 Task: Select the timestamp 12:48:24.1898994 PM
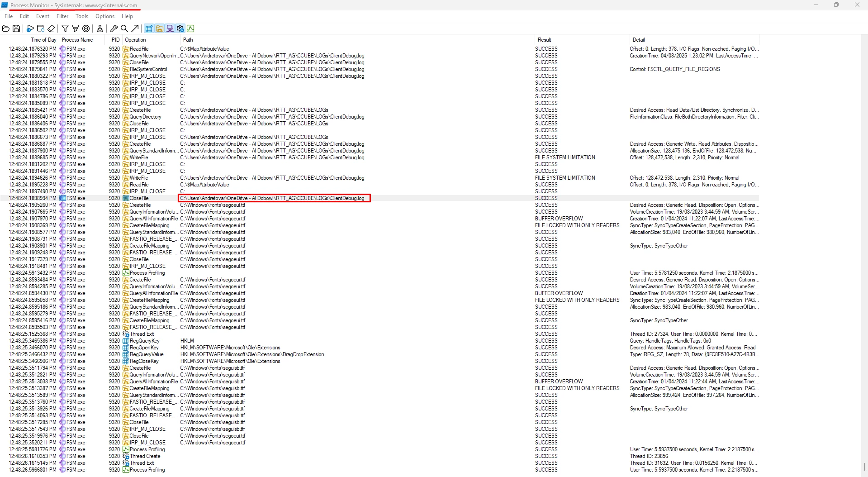coord(33,198)
